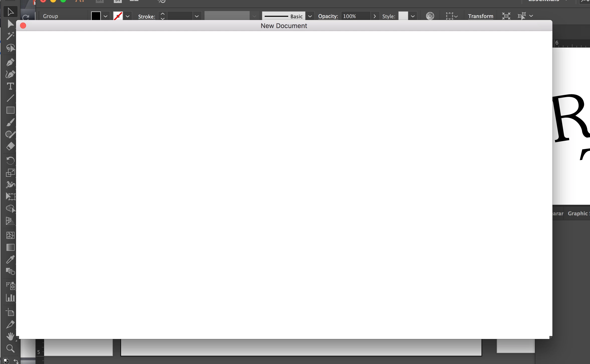This screenshot has width=590, height=364.
Task: Open the Essentials workspace switcher
Action: [x=546, y=1]
